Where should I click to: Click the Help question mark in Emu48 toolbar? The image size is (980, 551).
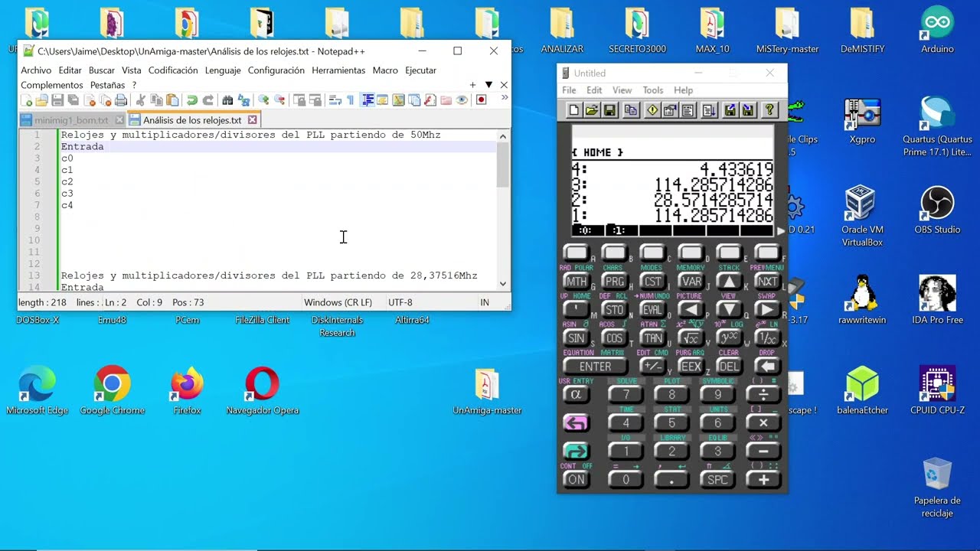point(769,109)
